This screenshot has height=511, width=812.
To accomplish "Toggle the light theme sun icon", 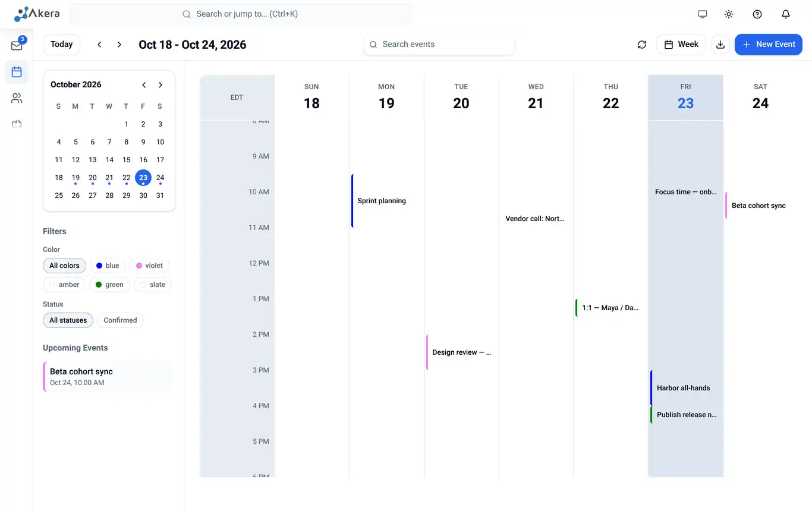I will pyautogui.click(x=729, y=14).
